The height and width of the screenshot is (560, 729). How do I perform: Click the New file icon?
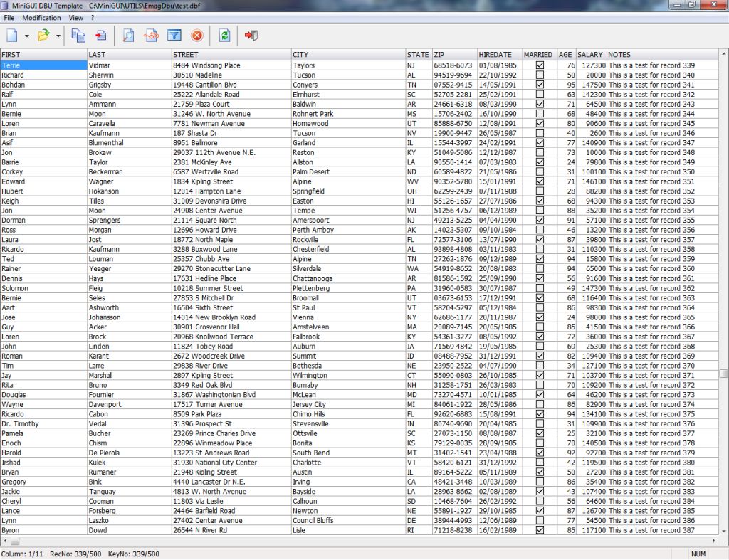coord(11,35)
